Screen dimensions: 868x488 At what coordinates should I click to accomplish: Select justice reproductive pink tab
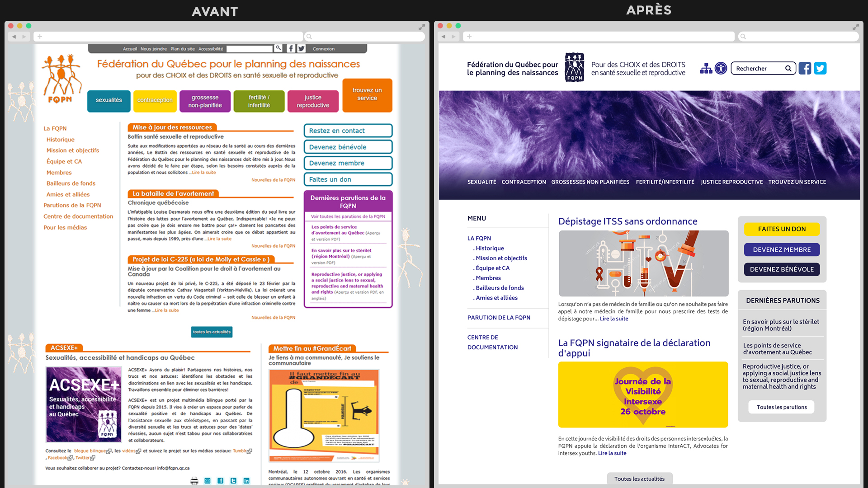point(313,101)
